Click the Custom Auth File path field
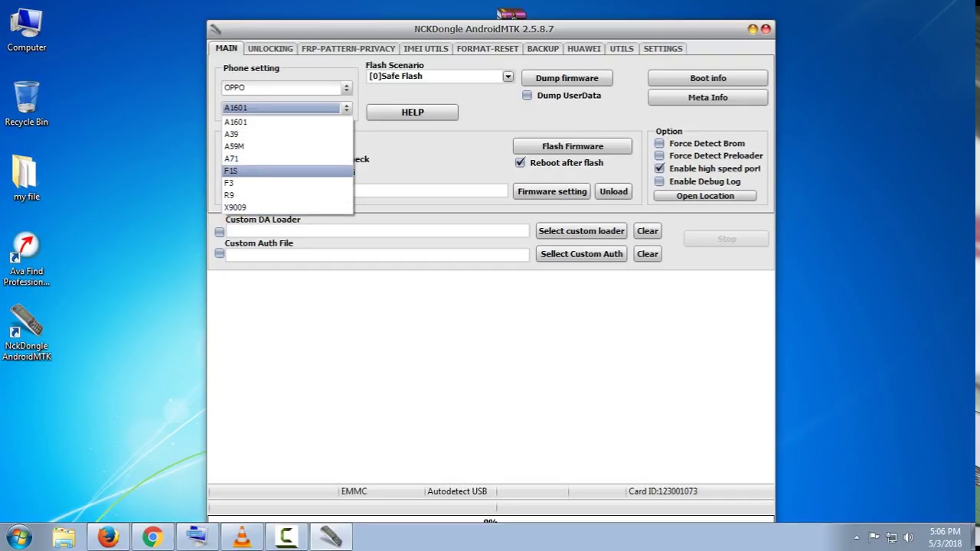This screenshot has height=551, width=980. [377, 255]
